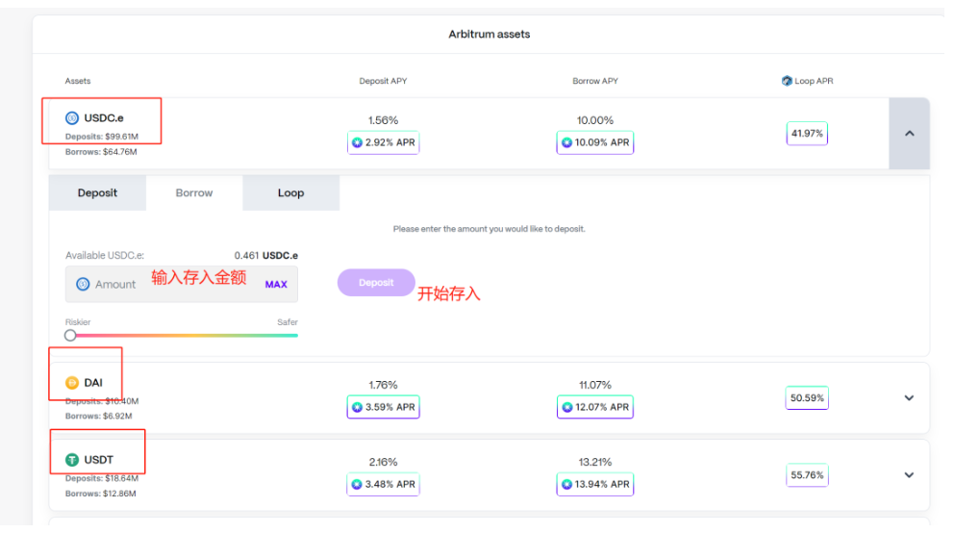The image size is (980, 533).
Task: Click the Borrow APY column header
Action: click(595, 81)
